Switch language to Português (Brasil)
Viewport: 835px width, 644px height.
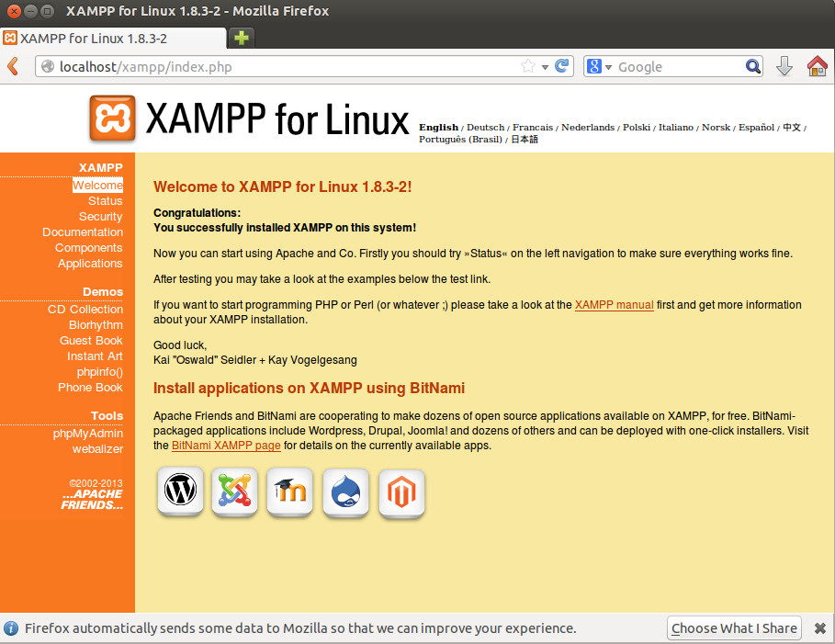coord(460,139)
